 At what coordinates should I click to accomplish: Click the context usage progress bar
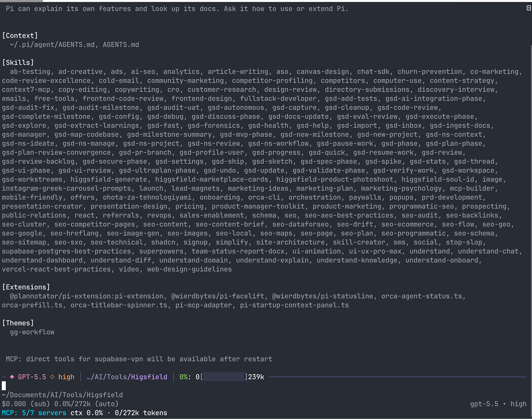[x=224, y=377]
